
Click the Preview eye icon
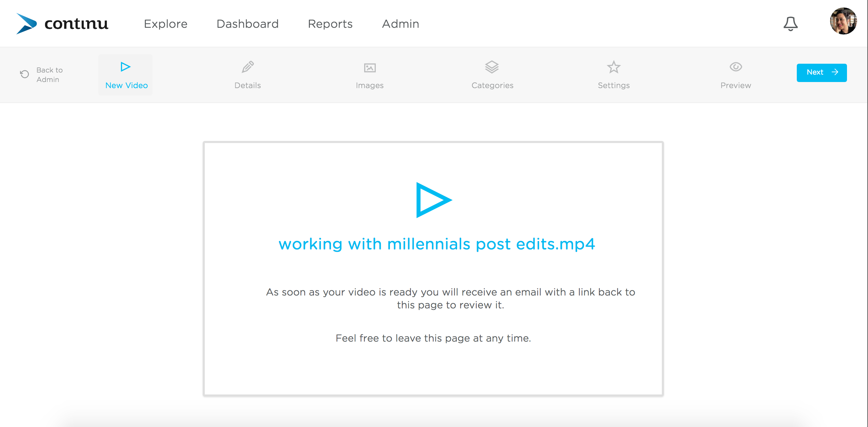[736, 67]
